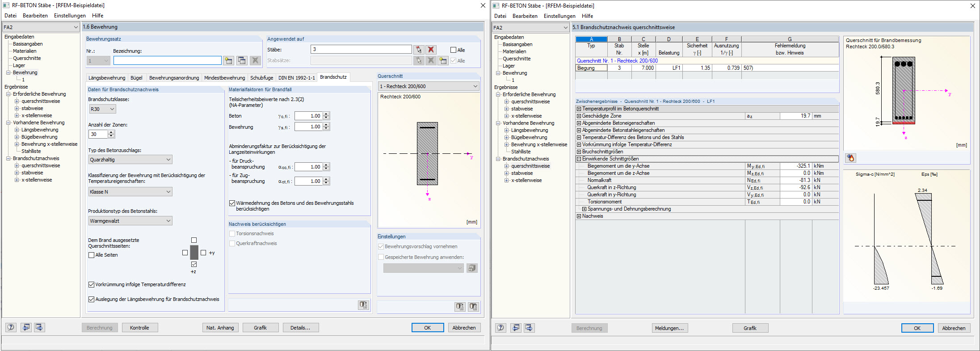
Task: Click the pick cursor icon in the Stabsätze row
Action: click(419, 60)
